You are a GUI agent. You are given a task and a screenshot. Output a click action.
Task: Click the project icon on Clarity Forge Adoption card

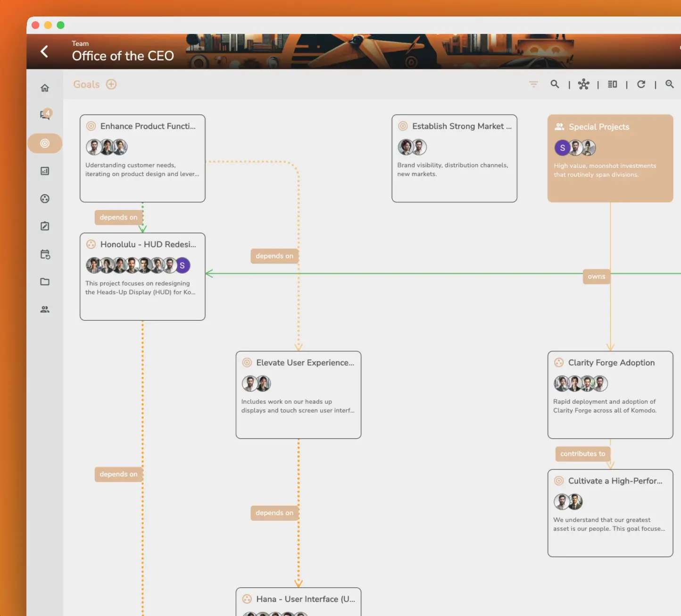[559, 362]
